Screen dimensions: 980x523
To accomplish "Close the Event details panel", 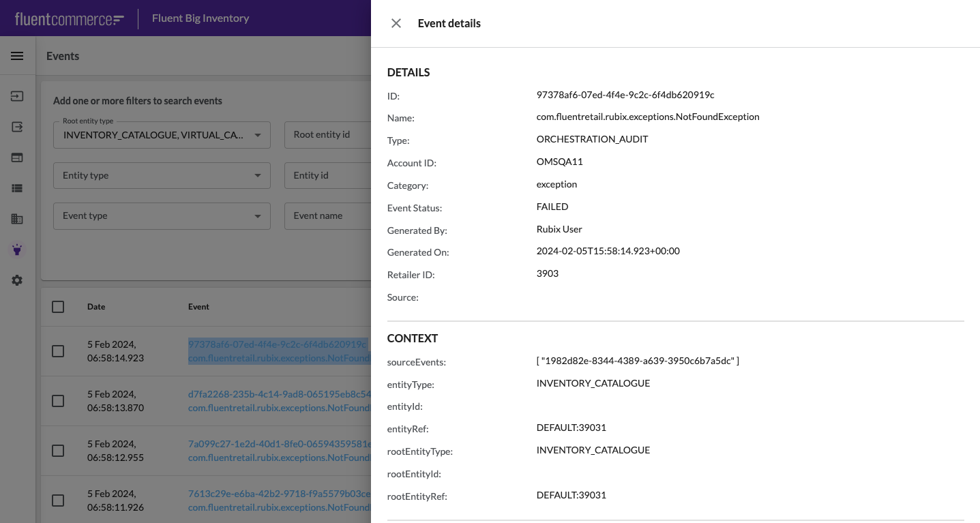I will 396,23.
